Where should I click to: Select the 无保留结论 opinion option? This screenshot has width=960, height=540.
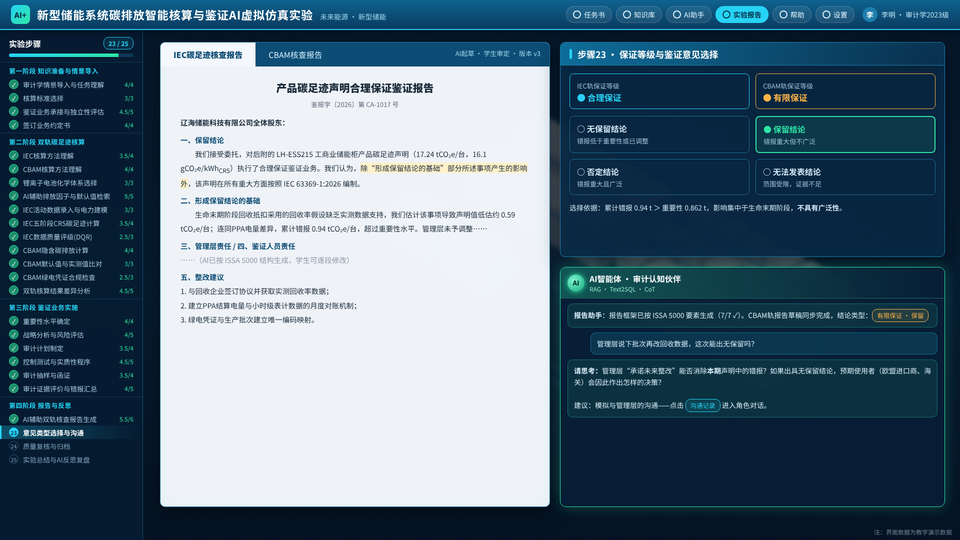(659, 134)
